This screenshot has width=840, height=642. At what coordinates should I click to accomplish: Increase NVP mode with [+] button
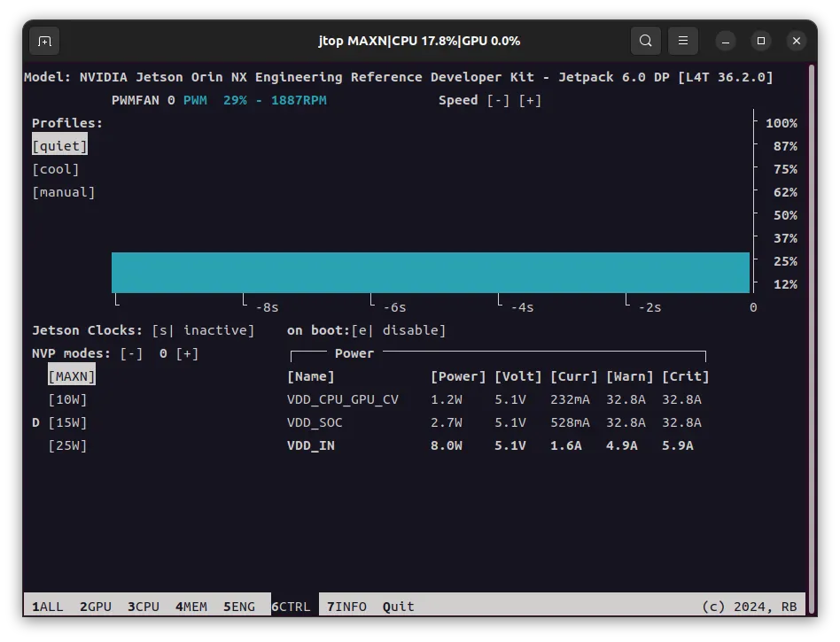pyautogui.click(x=187, y=353)
